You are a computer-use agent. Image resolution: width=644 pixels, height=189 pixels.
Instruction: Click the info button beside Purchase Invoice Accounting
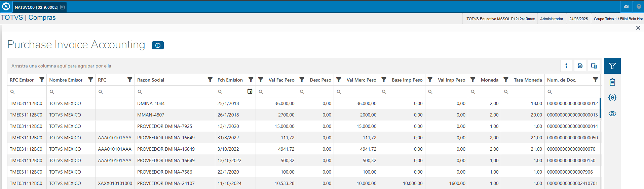click(x=158, y=45)
